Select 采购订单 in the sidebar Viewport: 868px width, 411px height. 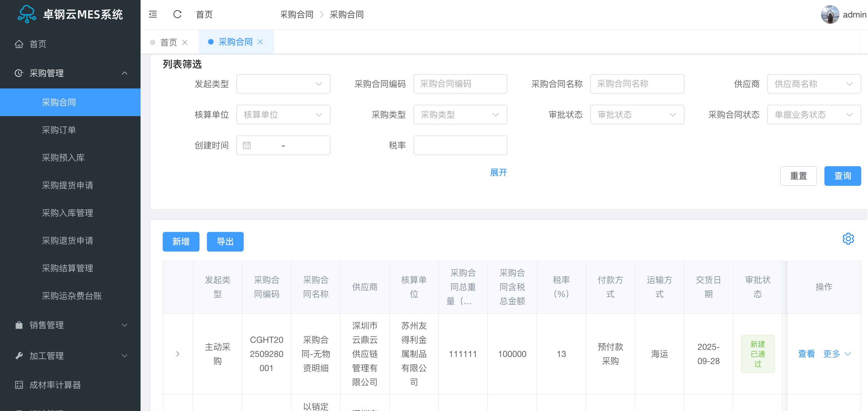coord(59,130)
